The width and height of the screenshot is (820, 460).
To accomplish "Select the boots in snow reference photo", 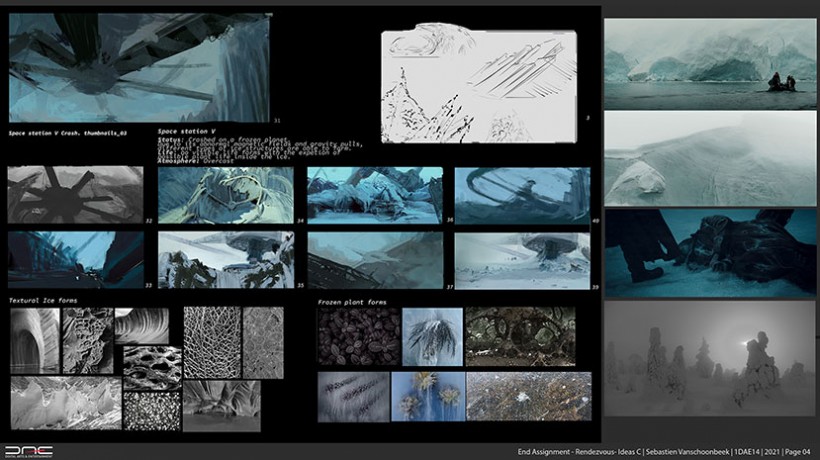I will [x=710, y=253].
